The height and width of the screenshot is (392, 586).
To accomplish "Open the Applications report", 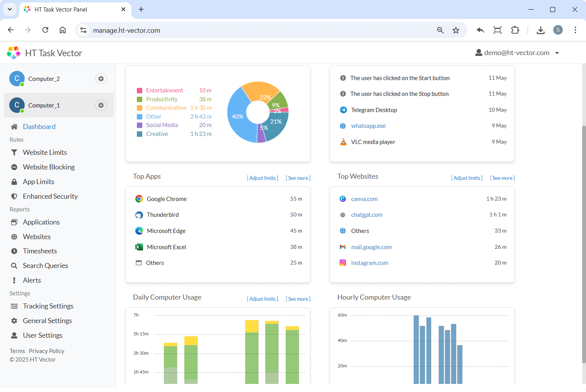I will point(41,222).
